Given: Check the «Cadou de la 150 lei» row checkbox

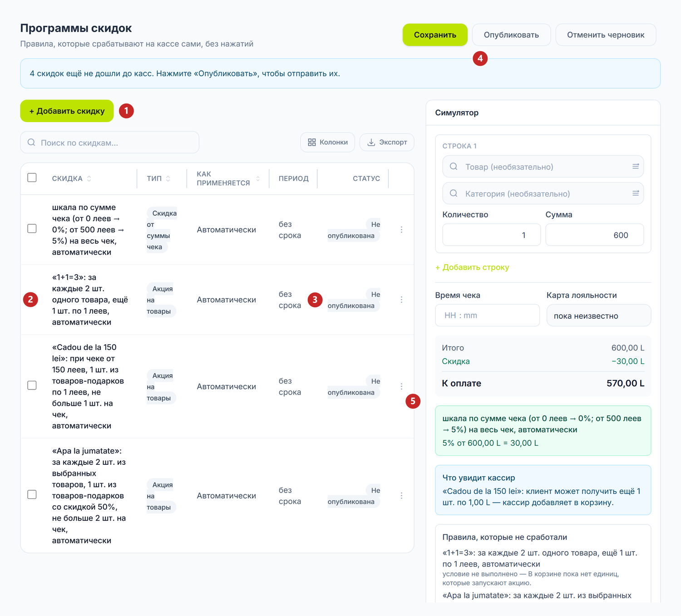Looking at the screenshot, I should click(32, 385).
